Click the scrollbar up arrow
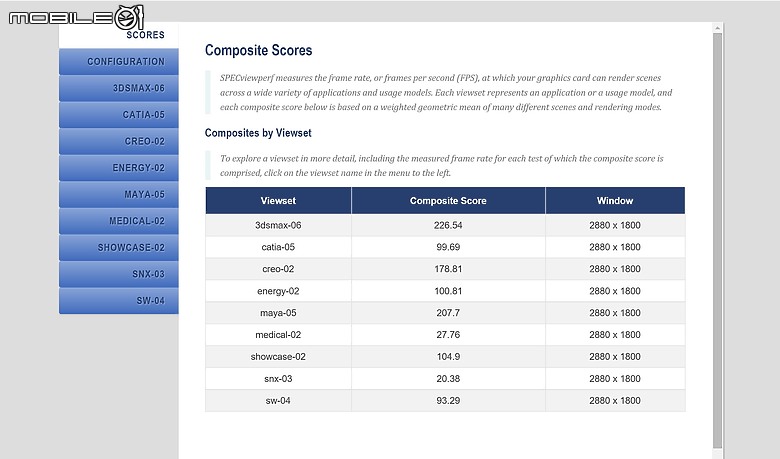The image size is (780, 459). 717,28
